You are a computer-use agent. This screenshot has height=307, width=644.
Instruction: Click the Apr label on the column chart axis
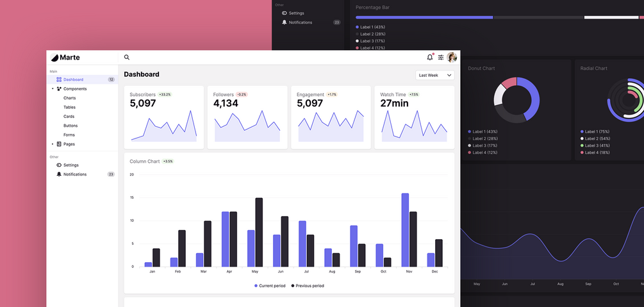tap(229, 272)
